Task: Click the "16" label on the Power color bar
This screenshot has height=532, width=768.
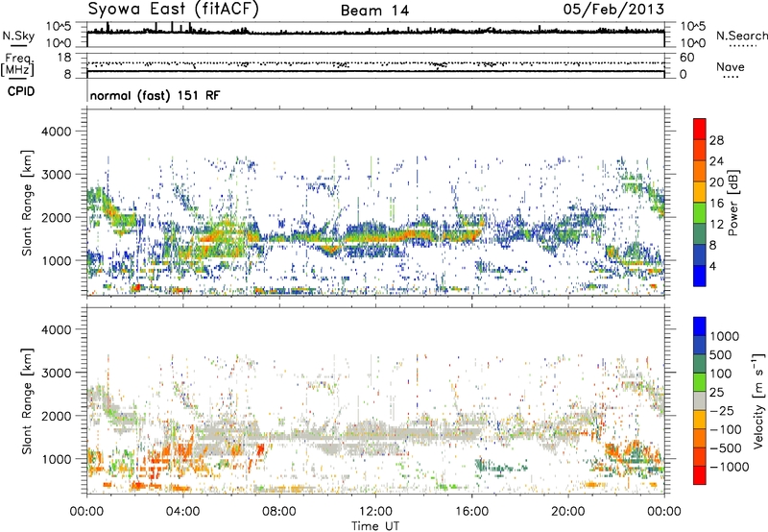Action: coord(716,204)
